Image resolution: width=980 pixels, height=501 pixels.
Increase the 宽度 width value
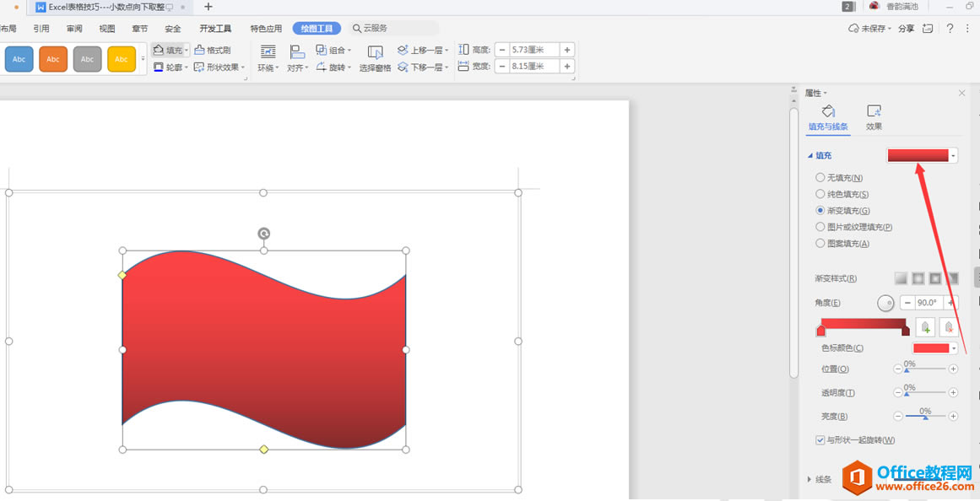point(567,67)
